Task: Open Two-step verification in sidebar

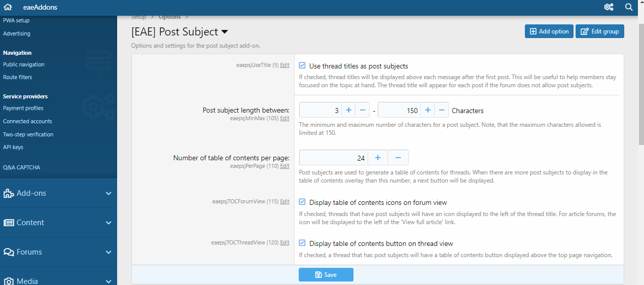Action: 28,134
